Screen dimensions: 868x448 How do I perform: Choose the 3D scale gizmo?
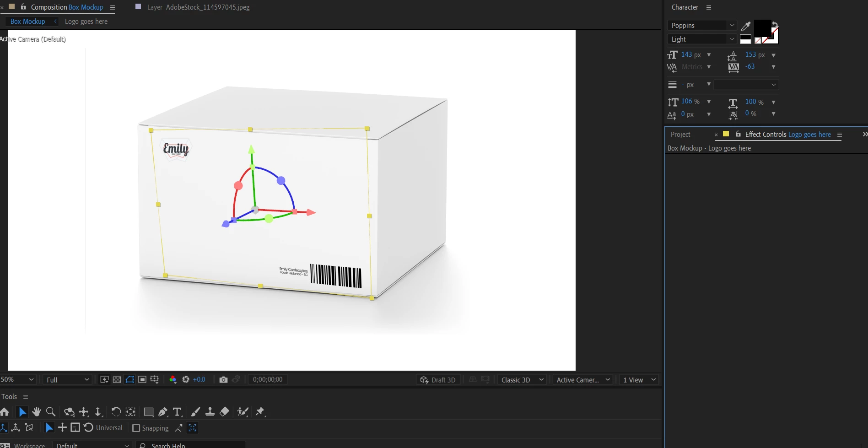[75, 428]
